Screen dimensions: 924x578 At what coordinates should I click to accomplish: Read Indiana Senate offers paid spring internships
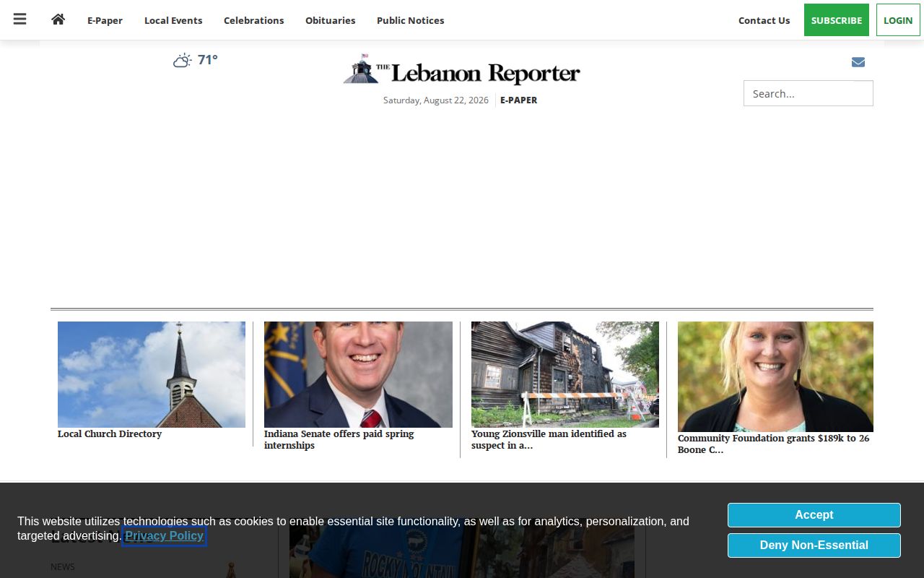[x=339, y=440]
